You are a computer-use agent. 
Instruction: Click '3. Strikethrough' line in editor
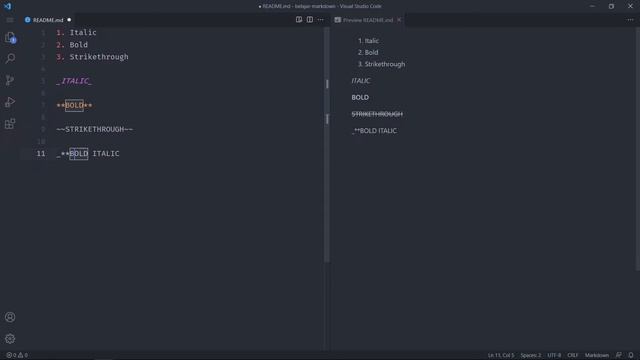click(92, 57)
